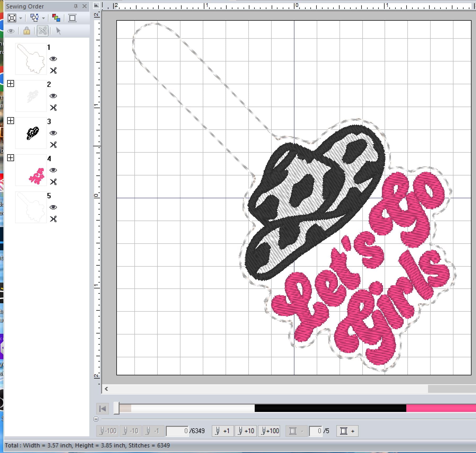Screen dimensions: 476x453
Task: Step forward one stitch with +1 button
Action: (223, 431)
